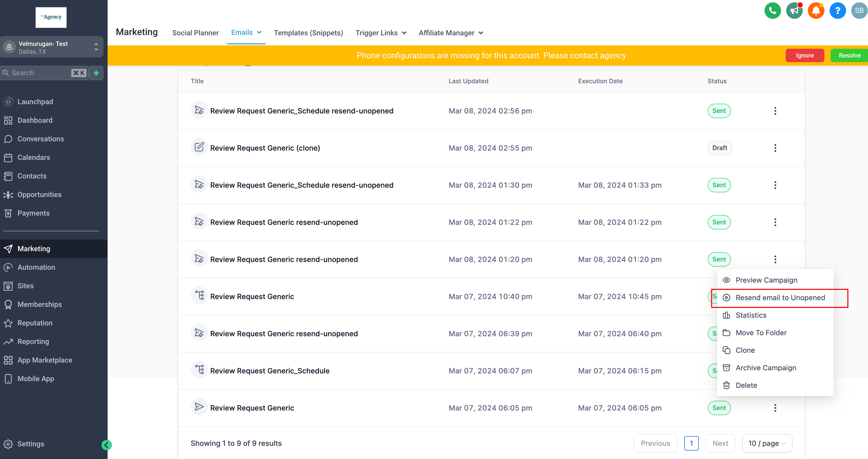
Task: Open the Reporting section
Action: pyautogui.click(x=33, y=341)
